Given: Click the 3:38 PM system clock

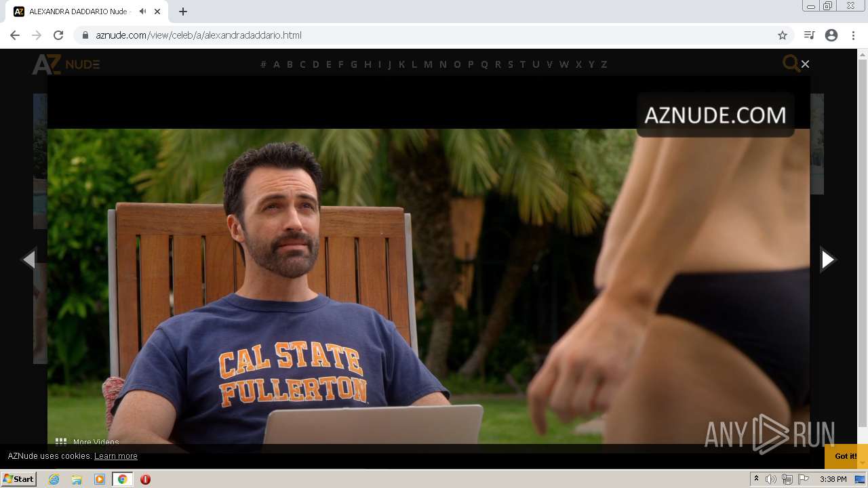Looking at the screenshot, I should (x=833, y=479).
